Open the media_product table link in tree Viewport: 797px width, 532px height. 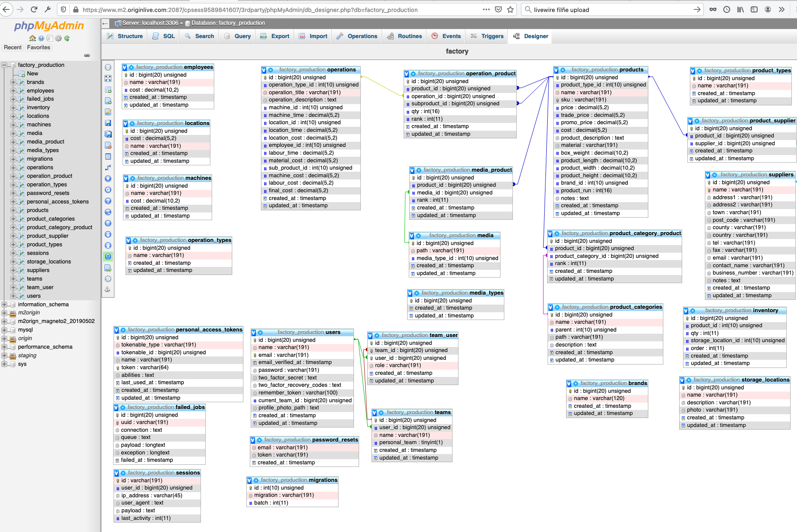pos(45,142)
